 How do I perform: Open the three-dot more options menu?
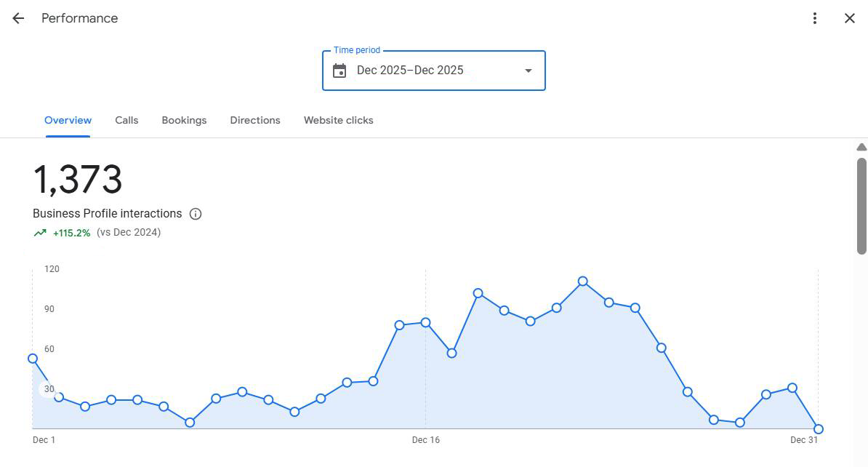pyautogui.click(x=815, y=18)
